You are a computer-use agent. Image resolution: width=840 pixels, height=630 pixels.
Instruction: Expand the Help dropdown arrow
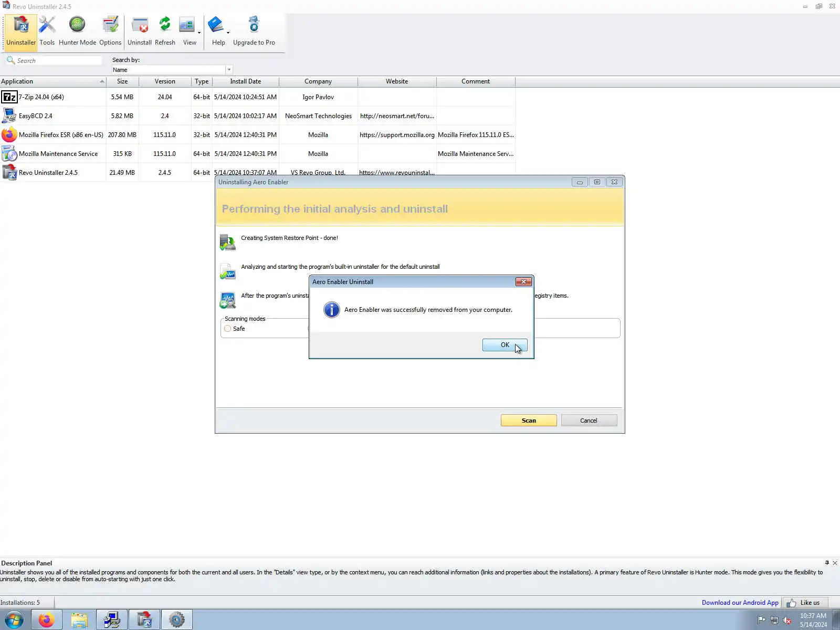[228, 33]
